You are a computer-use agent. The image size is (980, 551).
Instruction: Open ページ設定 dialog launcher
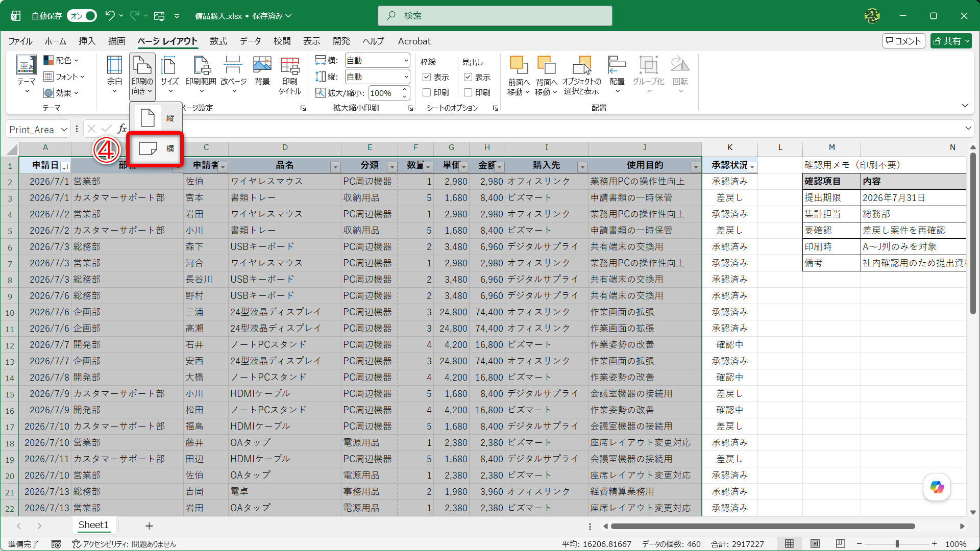(x=303, y=108)
